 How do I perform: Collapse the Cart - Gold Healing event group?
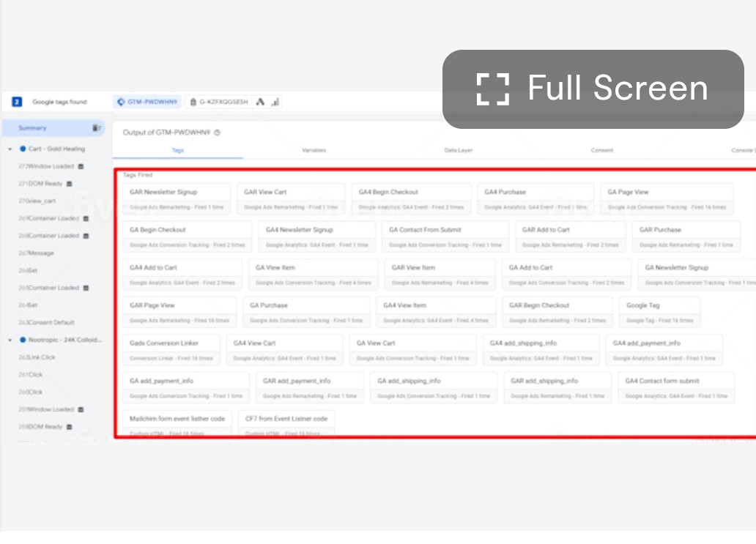(x=10, y=149)
